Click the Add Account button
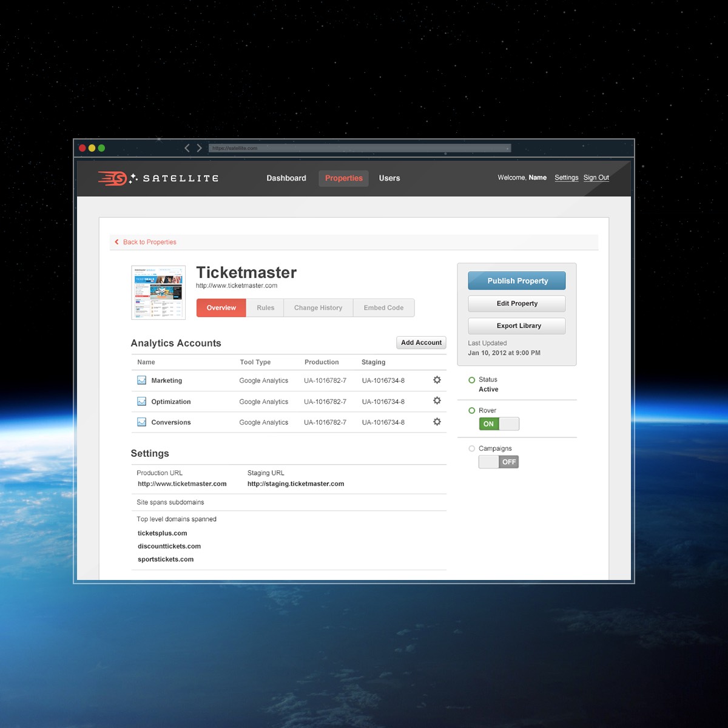The height and width of the screenshot is (728, 728). point(421,343)
